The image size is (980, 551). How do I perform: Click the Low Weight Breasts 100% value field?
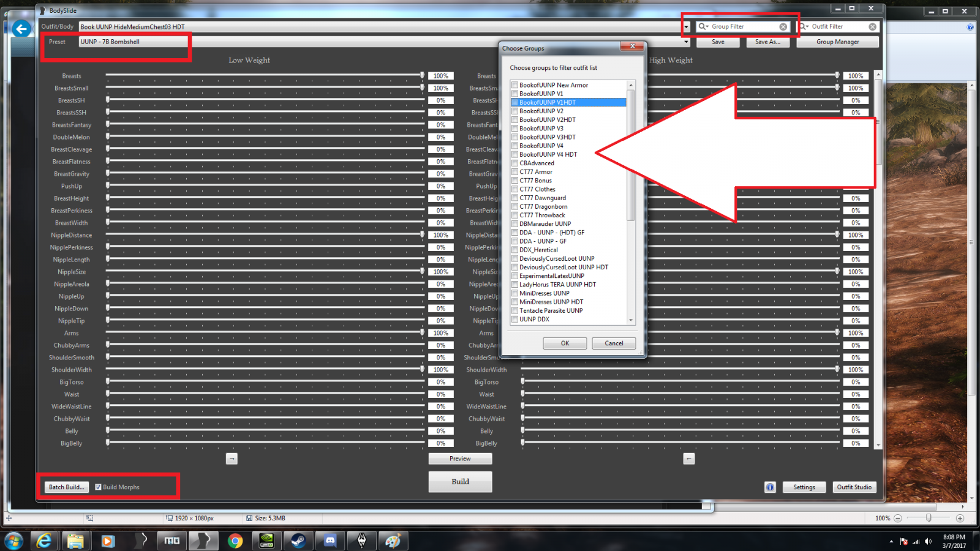441,76
